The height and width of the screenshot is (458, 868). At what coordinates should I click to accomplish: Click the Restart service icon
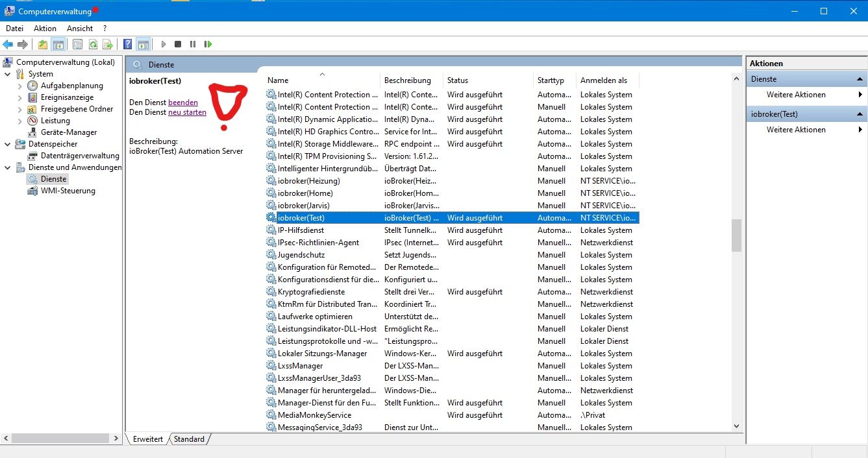click(208, 44)
